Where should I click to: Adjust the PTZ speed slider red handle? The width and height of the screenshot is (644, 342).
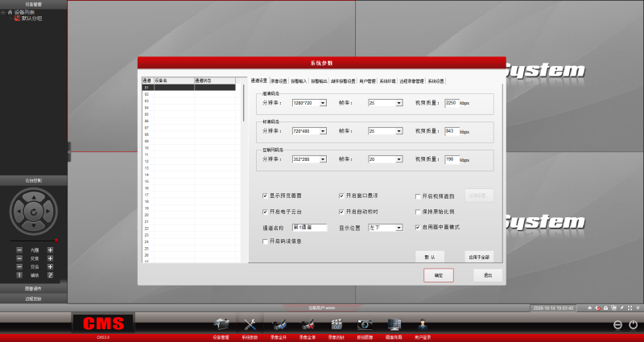pos(56,241)
